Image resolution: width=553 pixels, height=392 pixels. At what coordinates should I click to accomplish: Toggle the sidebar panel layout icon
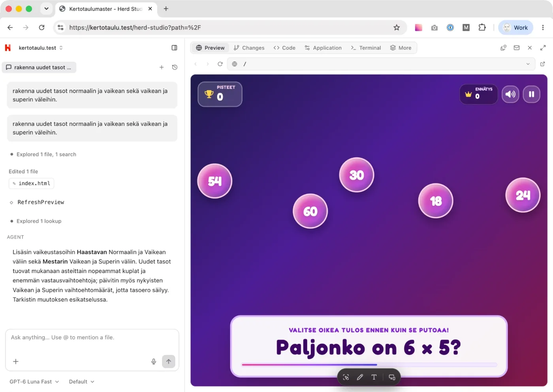click(x=174, y=48)
